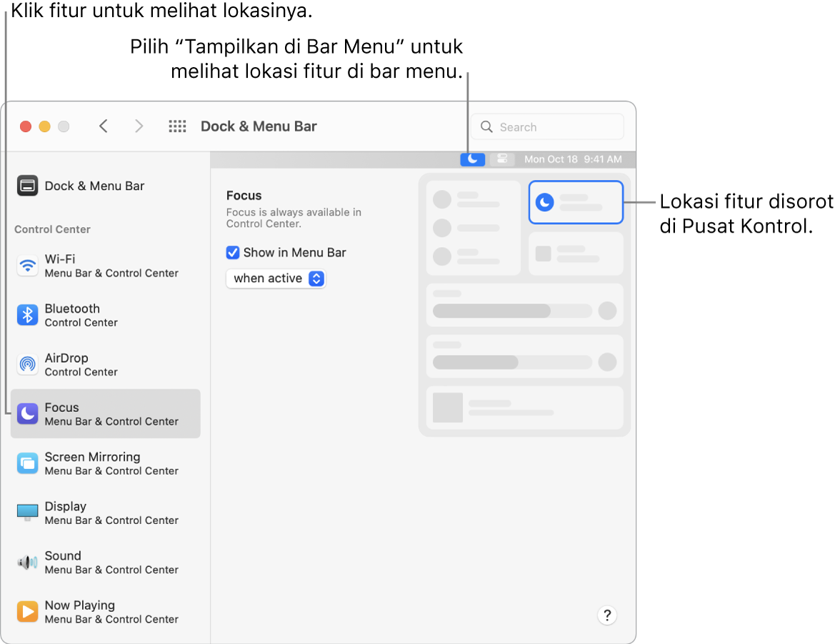Click the Display sidebar icon

point(27,513)
